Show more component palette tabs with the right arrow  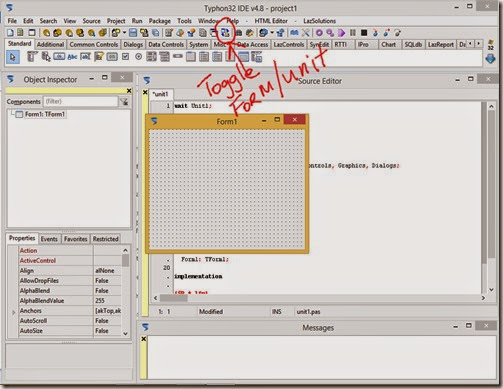point(479,44)
